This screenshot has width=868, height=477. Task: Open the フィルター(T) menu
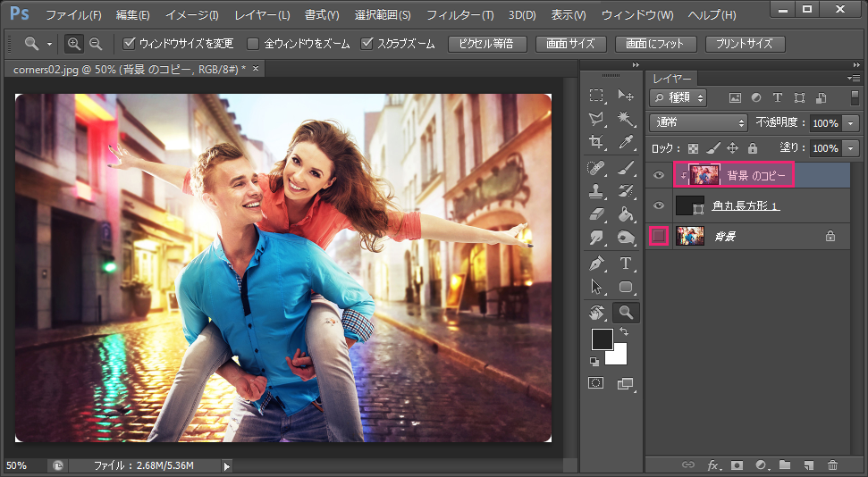point(459,15)
